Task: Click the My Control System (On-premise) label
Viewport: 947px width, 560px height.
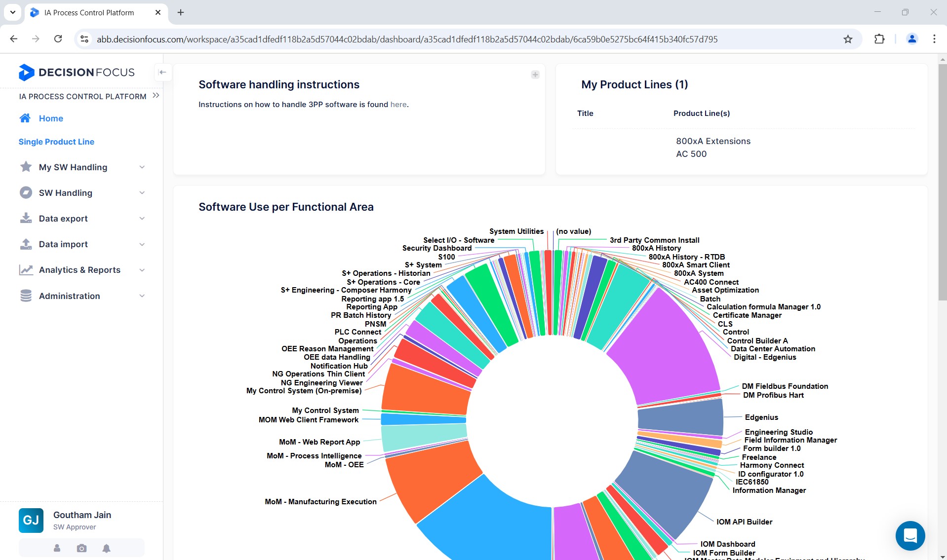Action: coord(304,391)
